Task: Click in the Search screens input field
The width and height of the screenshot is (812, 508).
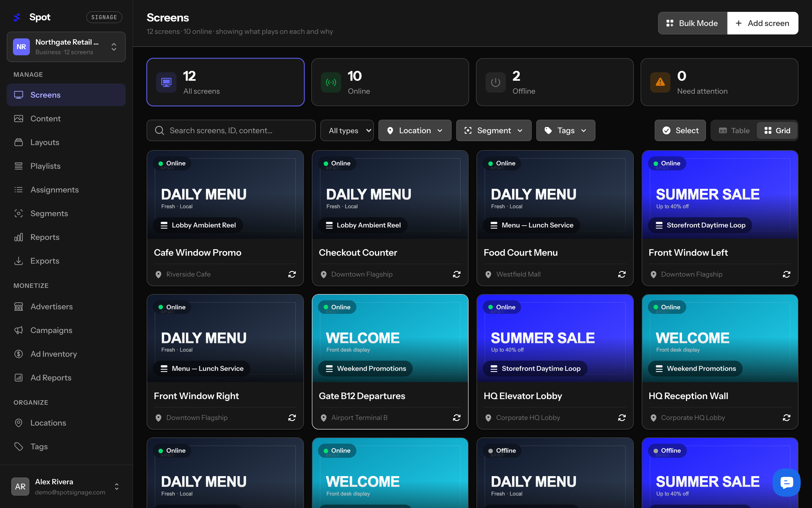Action: coord(231,130)
